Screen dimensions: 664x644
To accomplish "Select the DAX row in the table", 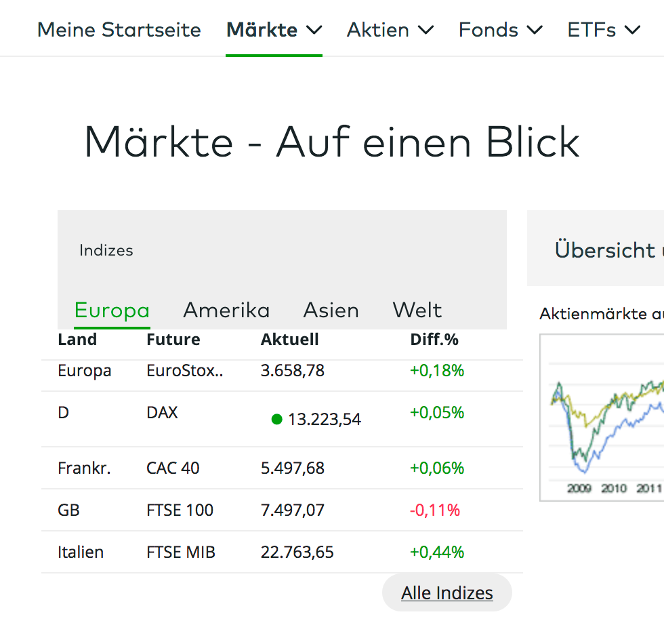I will tap(163, 412).
